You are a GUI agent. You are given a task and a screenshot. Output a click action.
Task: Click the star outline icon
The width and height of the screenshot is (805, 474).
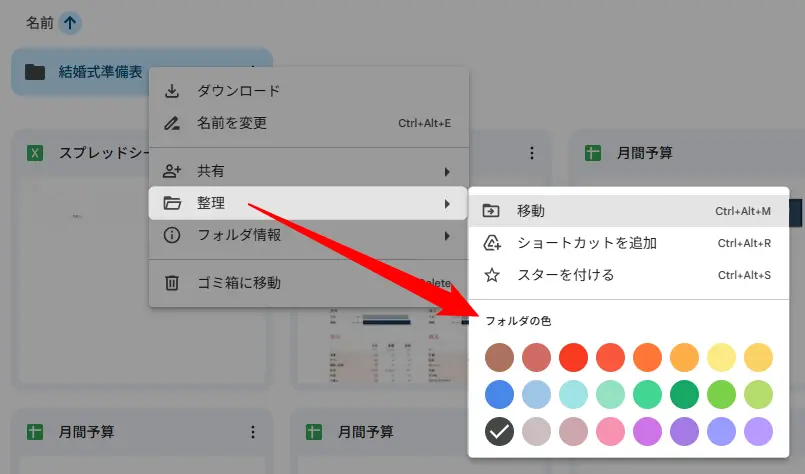[491, 275]
